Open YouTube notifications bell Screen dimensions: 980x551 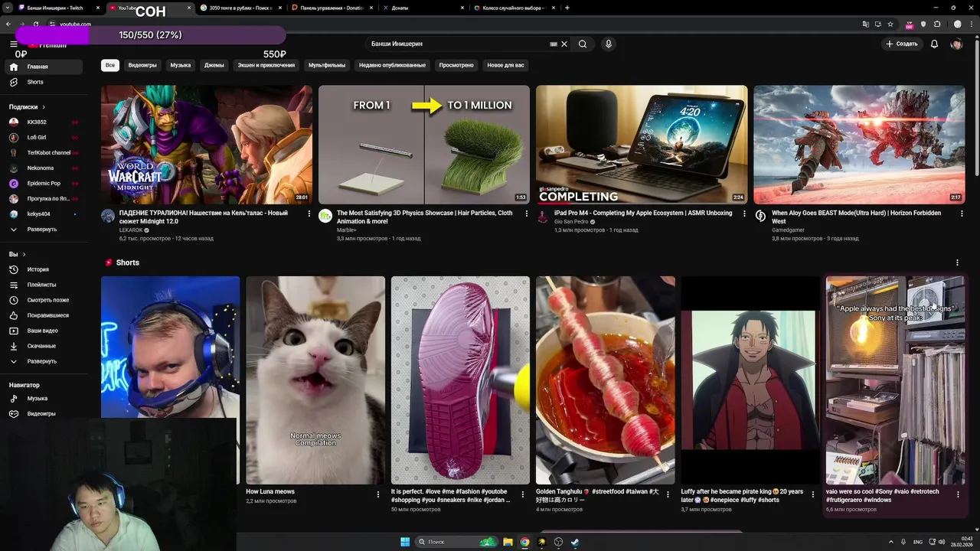pyautogui.click(x=934, y=44)
